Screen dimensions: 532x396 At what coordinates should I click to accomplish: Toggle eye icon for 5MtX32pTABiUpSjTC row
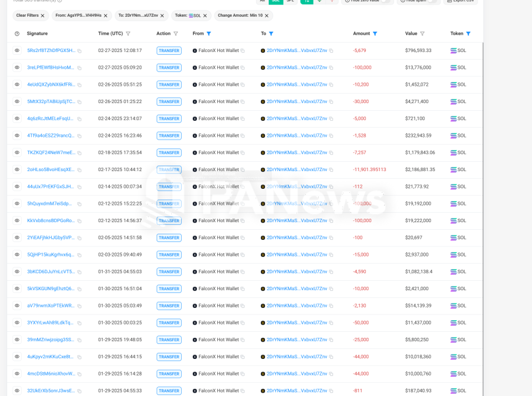click(x=17, y=101)
